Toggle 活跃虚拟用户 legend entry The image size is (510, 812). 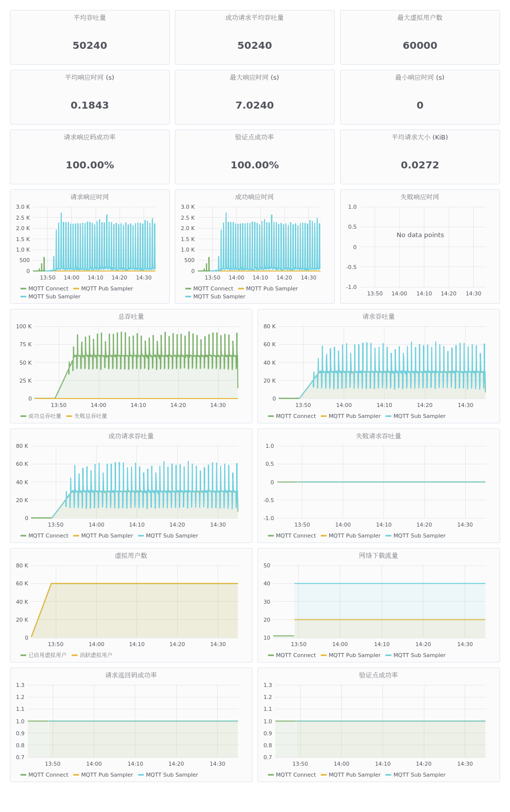click(x=96, y=655)
